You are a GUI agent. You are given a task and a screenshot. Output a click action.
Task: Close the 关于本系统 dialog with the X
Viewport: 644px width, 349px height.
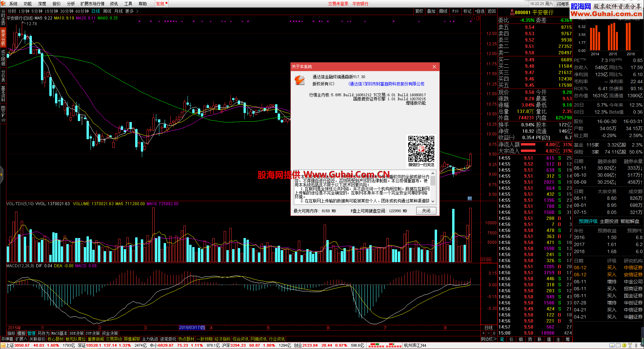pyautogui.click(x=434, y=67)
